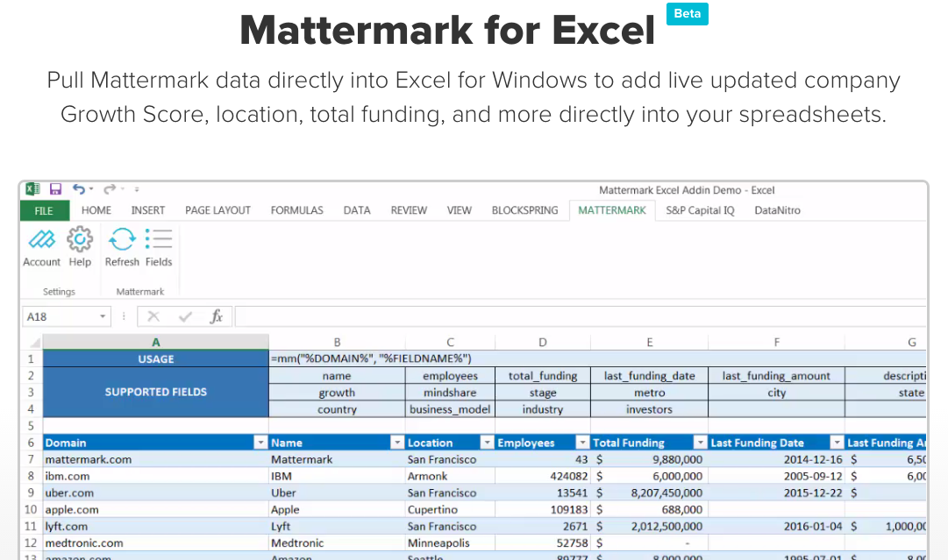Click the Excel application icon
Screen dimensions: 948x560
point(32,189)
